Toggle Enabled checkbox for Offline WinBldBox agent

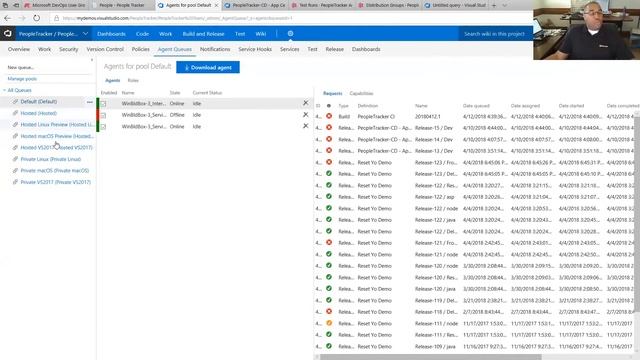[x=104, y=115]
